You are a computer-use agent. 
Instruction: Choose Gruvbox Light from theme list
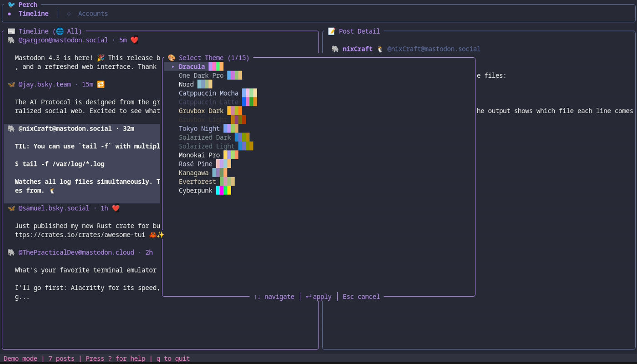coord(203,120)
